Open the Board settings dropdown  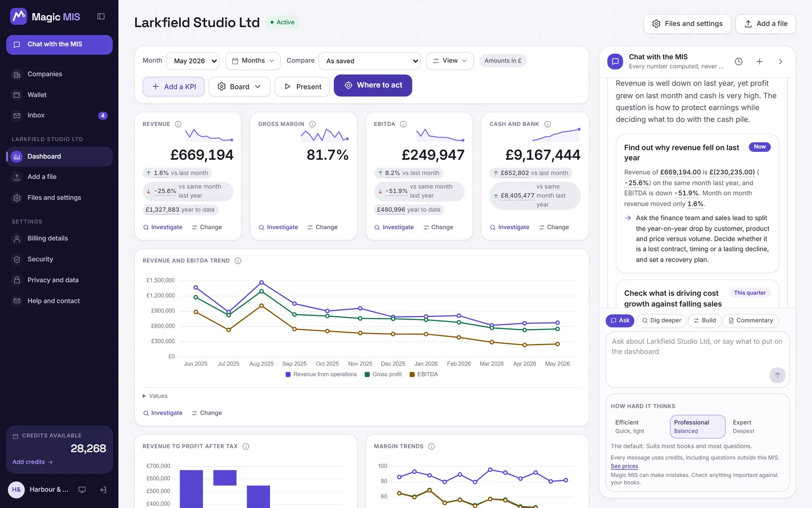(239, 87)
